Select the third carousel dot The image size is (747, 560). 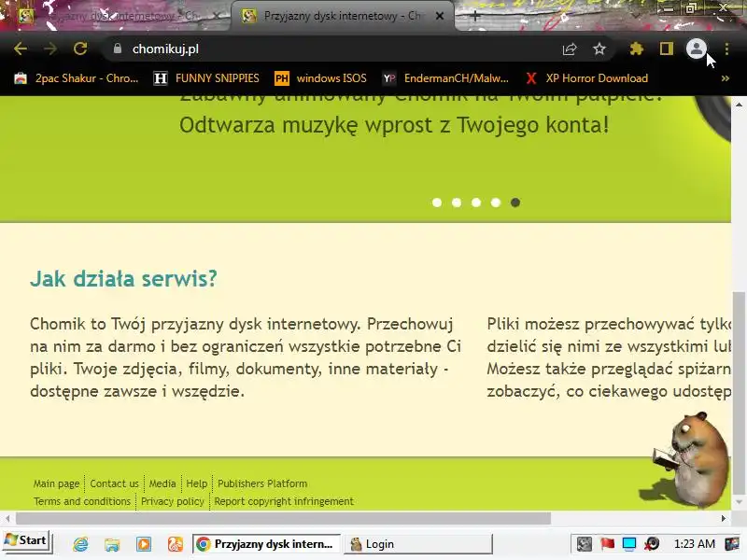click(x=476, y=203)
